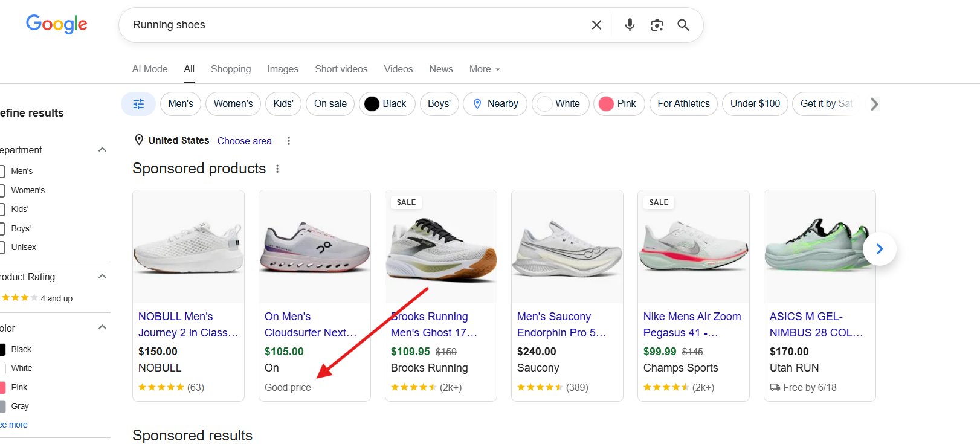Screen dimensions: 980x444
Task: Open options dots next to Choose area
Action: (289, 141)
